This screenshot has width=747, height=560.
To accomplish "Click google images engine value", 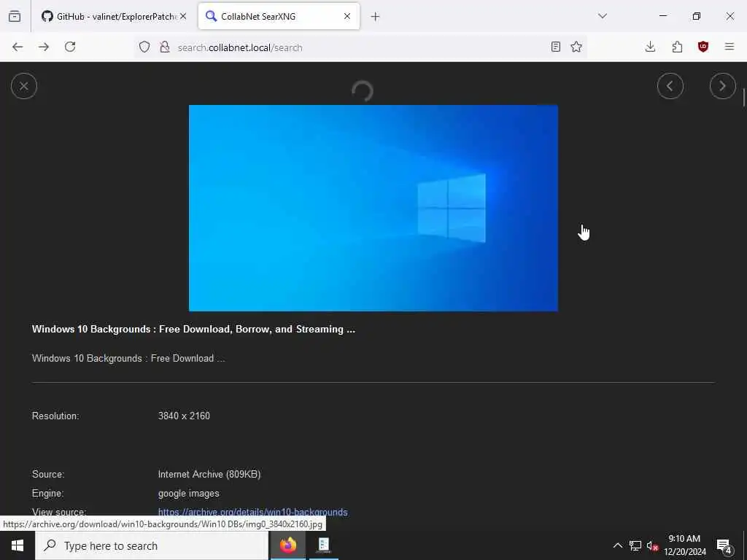I will click(x=189, y=494).
